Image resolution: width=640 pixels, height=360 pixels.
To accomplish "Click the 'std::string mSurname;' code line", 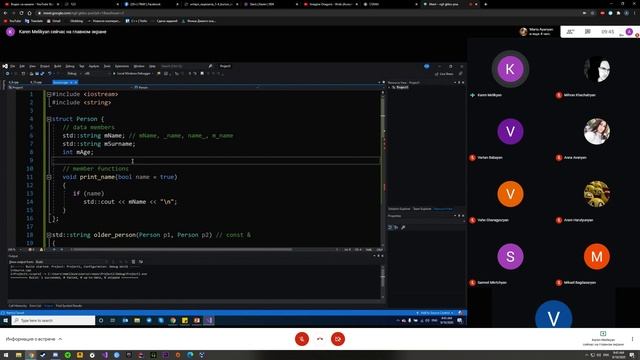I will pyautogui.click(x=98, y=144).
